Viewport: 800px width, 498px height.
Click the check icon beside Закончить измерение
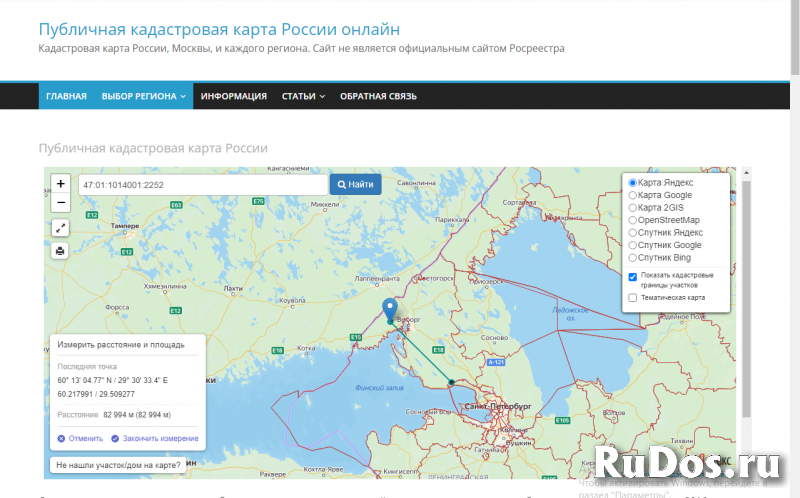click(x=115, y=438)
